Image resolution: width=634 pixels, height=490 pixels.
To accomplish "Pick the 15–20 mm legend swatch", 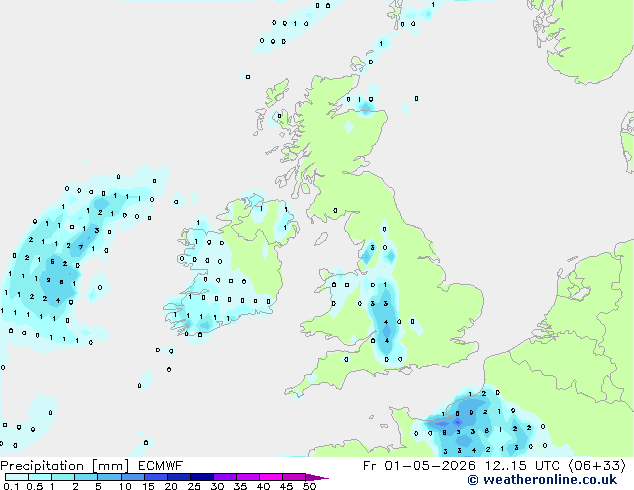I will tap(156, 477).
